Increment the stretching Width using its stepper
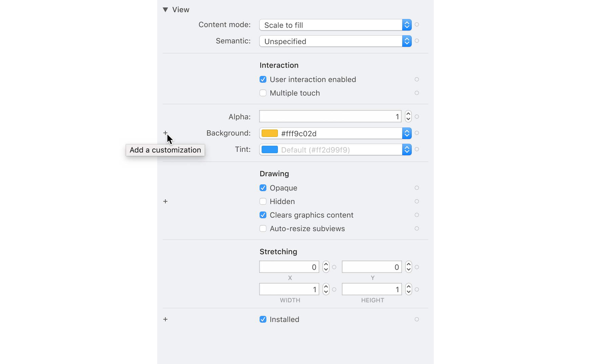The height and width of the screenshot is (364, 591). pos(326,287)
